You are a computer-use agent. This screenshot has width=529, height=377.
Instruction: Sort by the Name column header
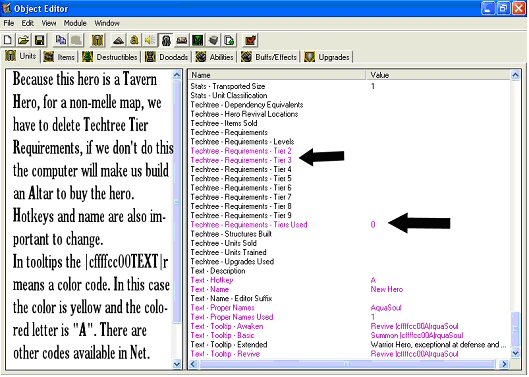277,75
